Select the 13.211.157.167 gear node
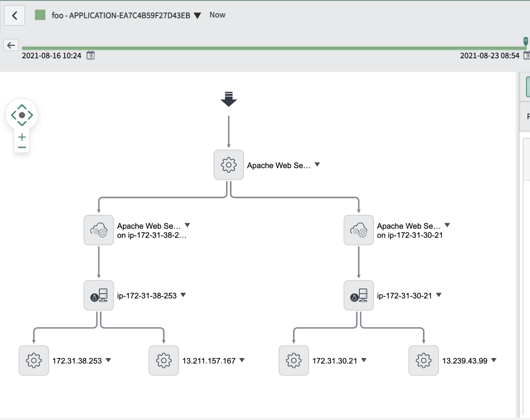 coord(164,360)
